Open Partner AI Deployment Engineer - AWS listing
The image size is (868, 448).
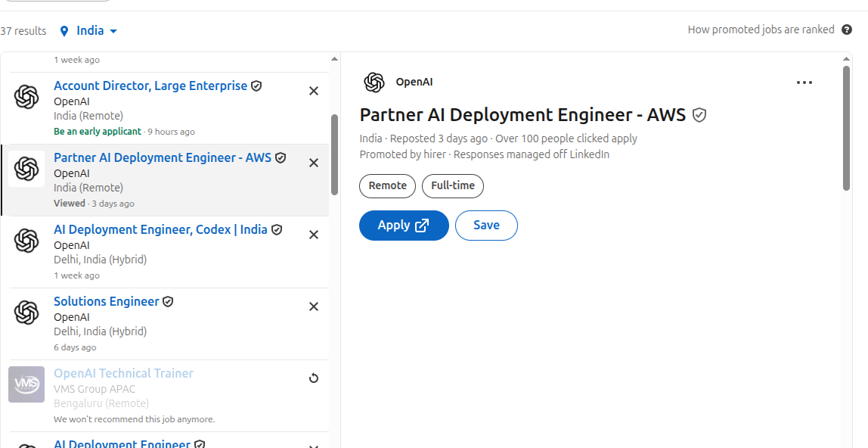pos(163,158)
